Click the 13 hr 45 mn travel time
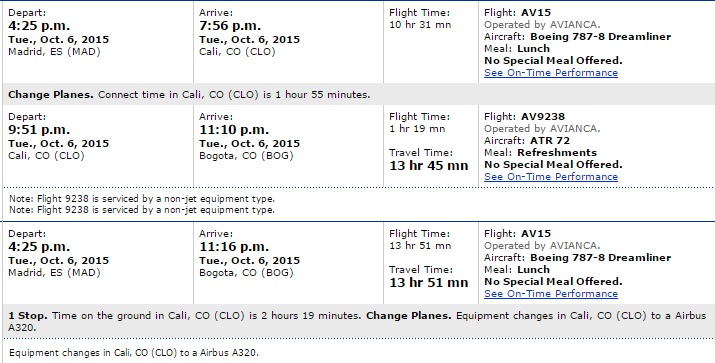This screenshot has width=715, height=363. click(x=429, y=166)
